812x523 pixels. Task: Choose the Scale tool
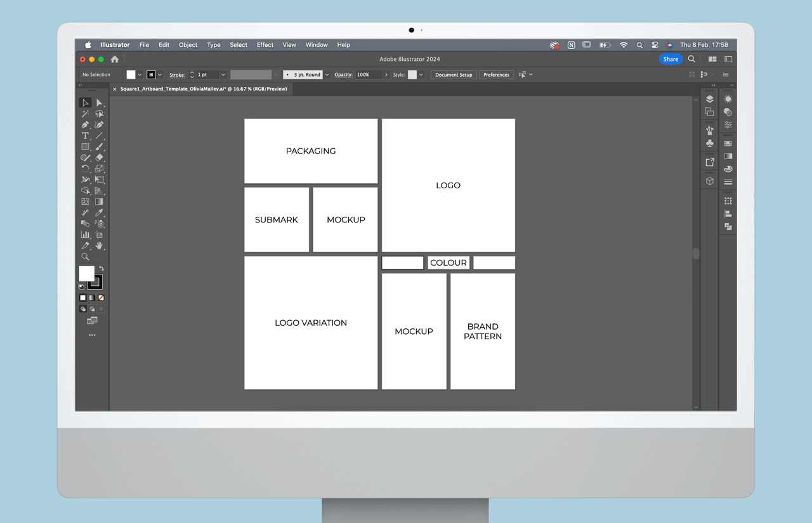point(99,169)
